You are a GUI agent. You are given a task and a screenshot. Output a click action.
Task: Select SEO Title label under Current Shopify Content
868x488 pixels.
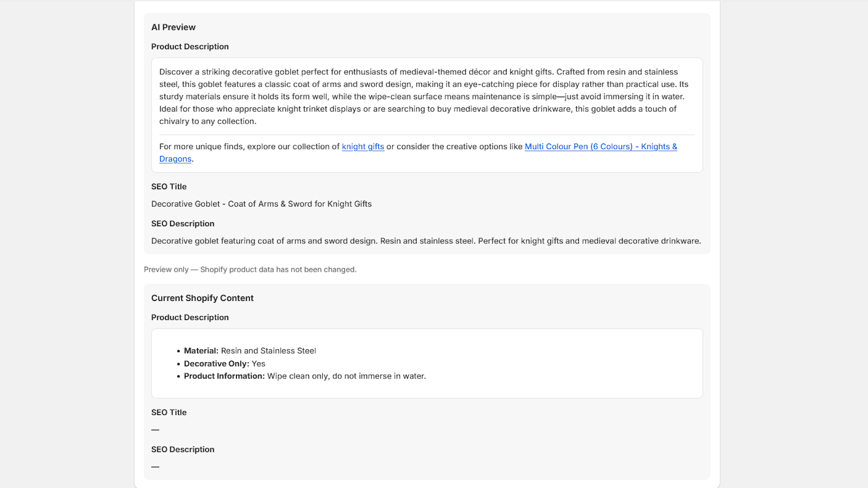[x=169, y=413]
